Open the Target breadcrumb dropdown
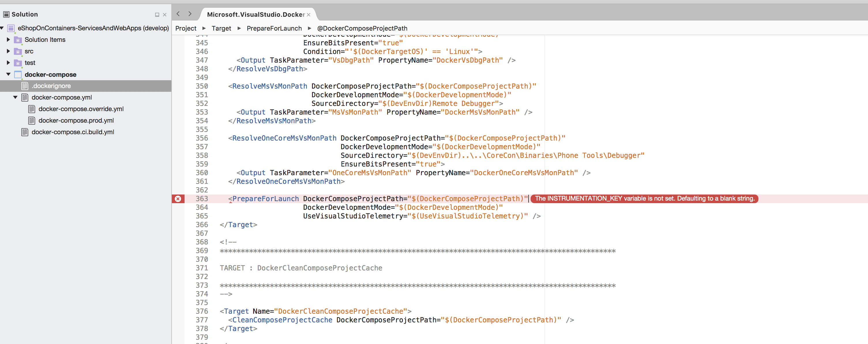868x344 pixels. (221, 28)
